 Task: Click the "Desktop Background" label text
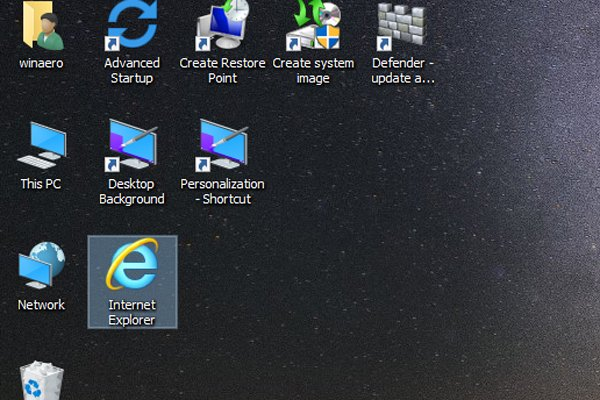tap(132, 191)
